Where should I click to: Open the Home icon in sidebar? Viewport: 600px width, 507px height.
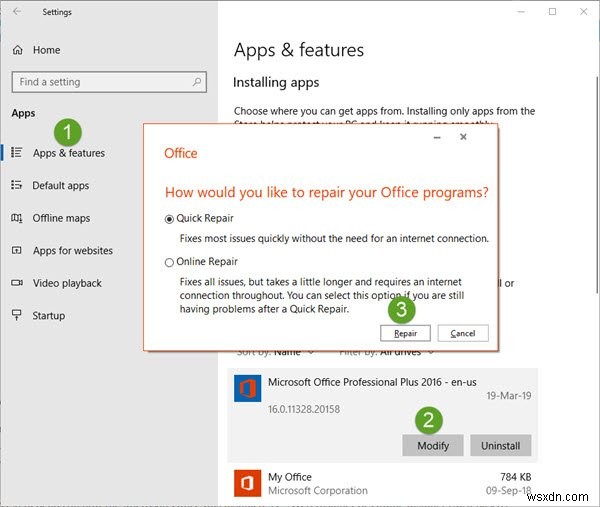pyautogui.click(x=18, y=50)
